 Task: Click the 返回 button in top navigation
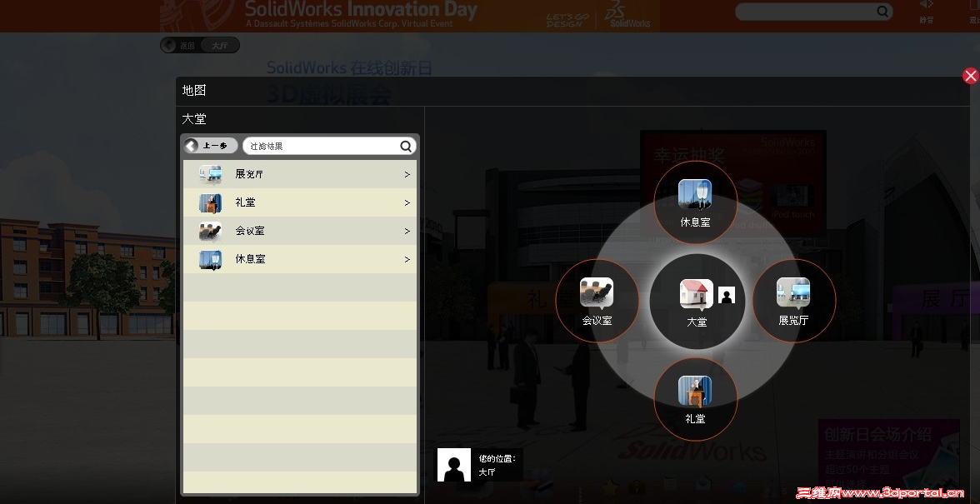(181, 45)
